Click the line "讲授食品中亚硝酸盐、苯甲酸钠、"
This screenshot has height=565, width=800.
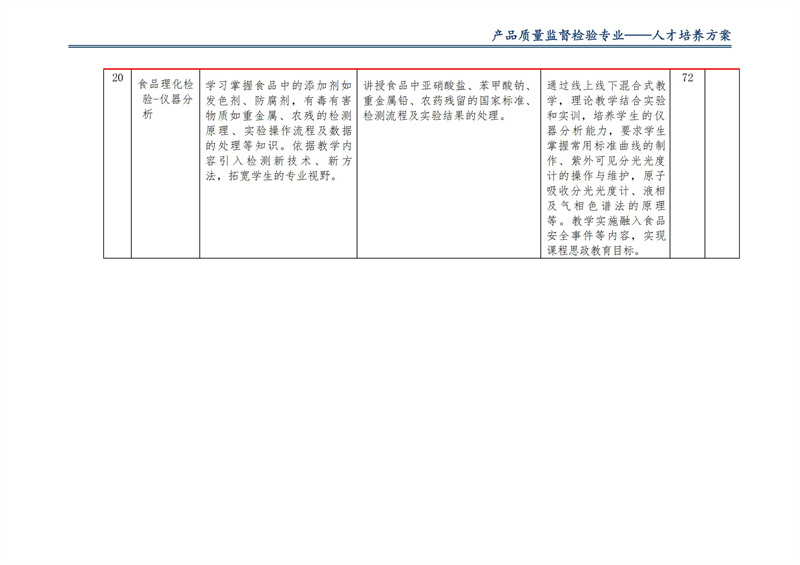(447, 85)
